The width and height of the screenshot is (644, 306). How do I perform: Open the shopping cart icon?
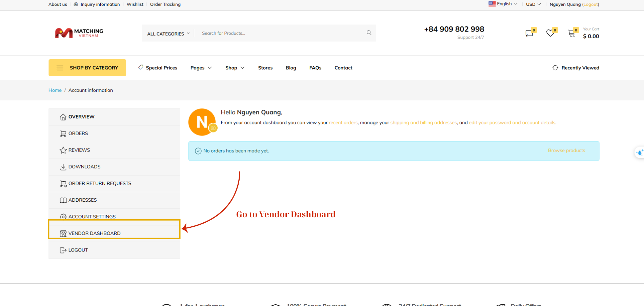tap(572, 33)
